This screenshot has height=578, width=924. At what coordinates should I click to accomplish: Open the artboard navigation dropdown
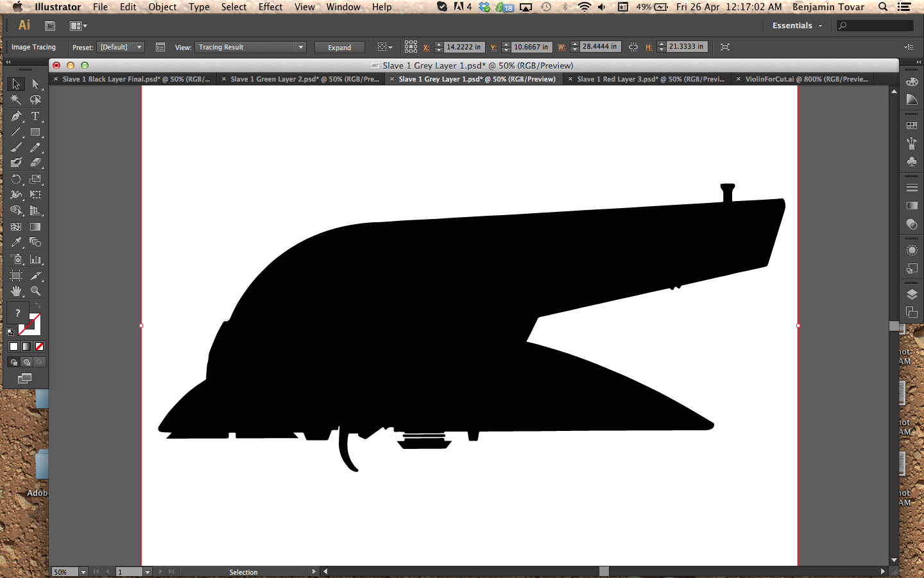point(147,572)
